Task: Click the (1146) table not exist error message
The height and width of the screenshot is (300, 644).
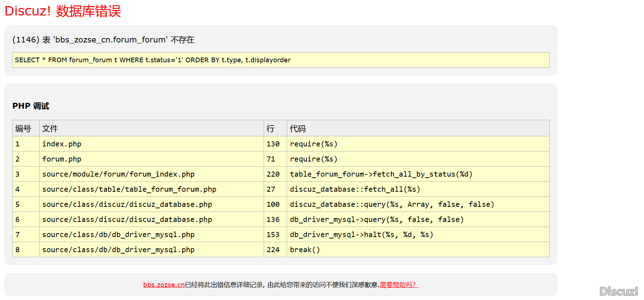Action: [103, 40]
